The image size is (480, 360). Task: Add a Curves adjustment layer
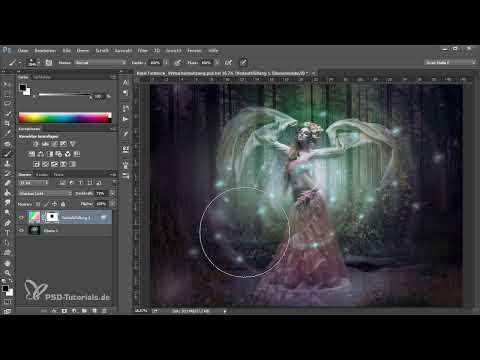click(x=54, y=144)
